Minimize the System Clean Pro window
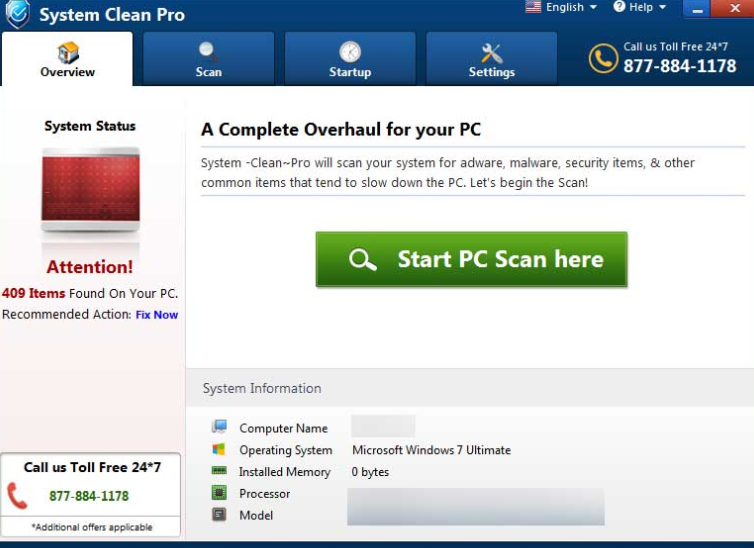This screenshot has height=548, width=754. click(697, 9)
